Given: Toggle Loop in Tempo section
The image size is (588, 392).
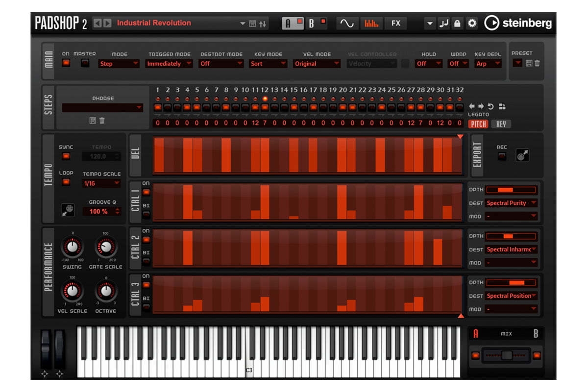Looking at the screenshot, I should pos(66,182).
